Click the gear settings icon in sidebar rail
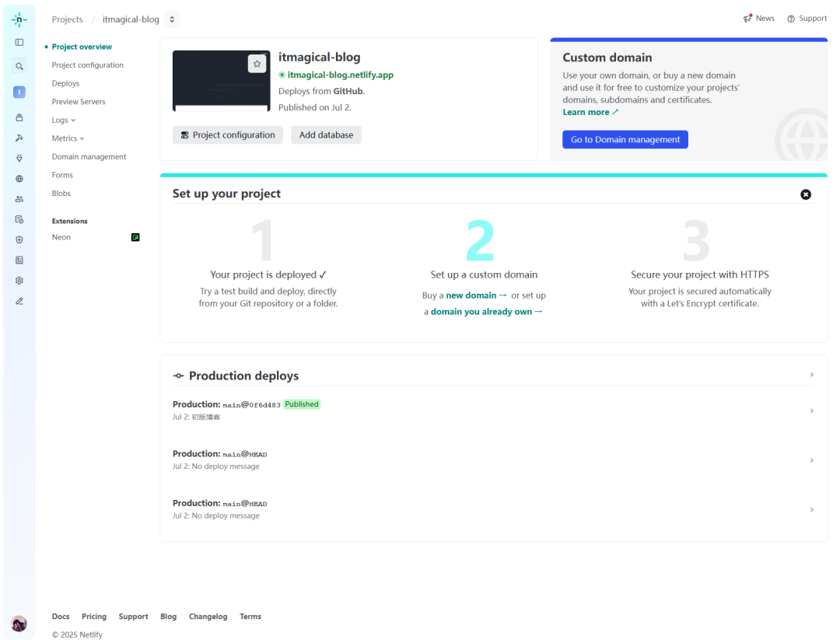This screenshot has height=640, width=840. click(x=19, y=280)
